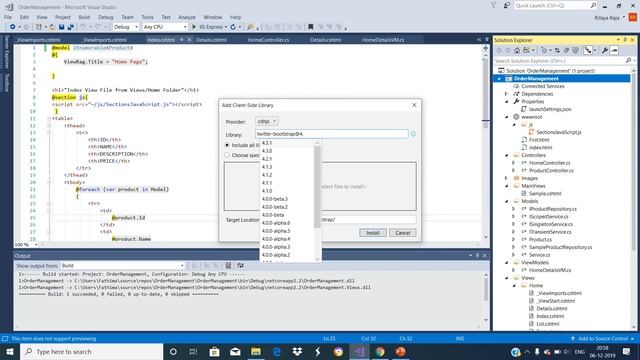Expand the Dependencies node

pos(506,94)
